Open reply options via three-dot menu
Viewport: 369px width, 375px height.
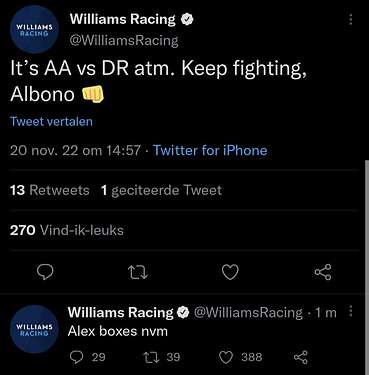pyautogui.click(x=350, y=311)
